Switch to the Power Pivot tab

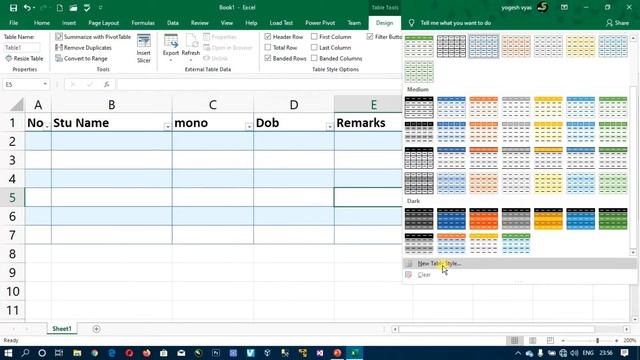tap(320, 23)
